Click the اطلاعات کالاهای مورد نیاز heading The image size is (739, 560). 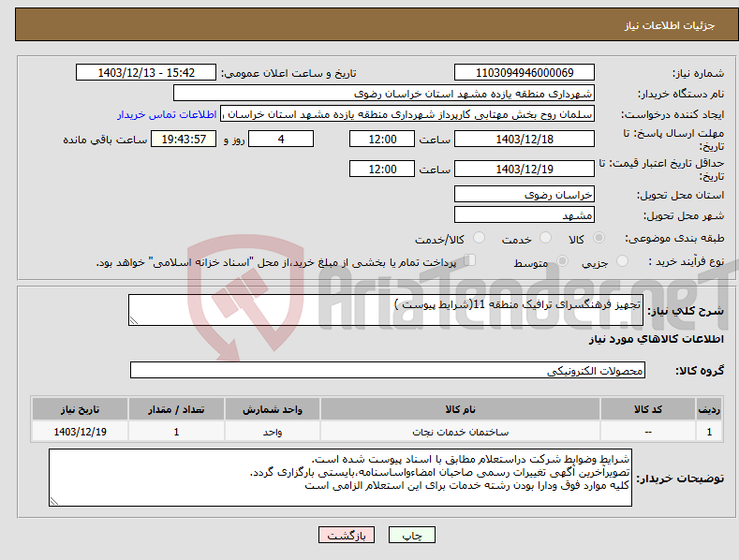click(x=656, y=339)
